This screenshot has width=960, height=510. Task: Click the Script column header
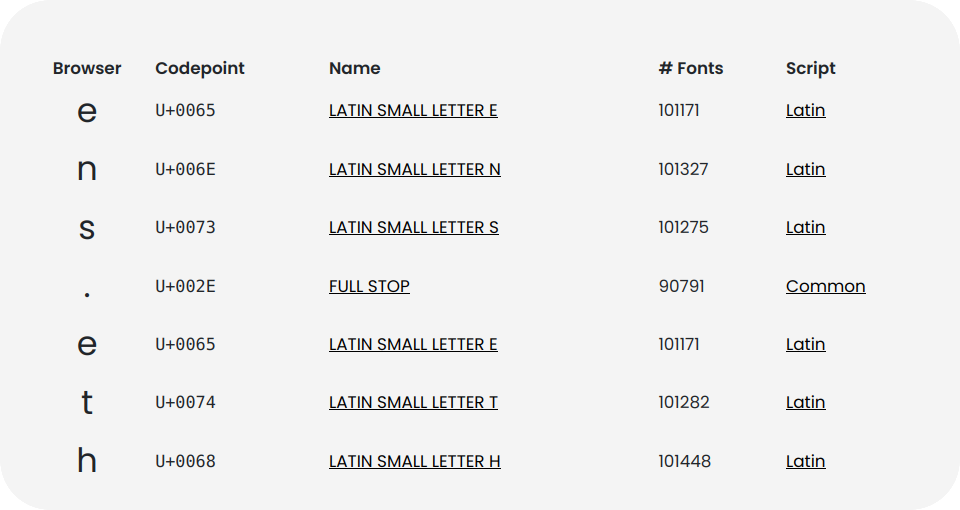tap(810, 68)
